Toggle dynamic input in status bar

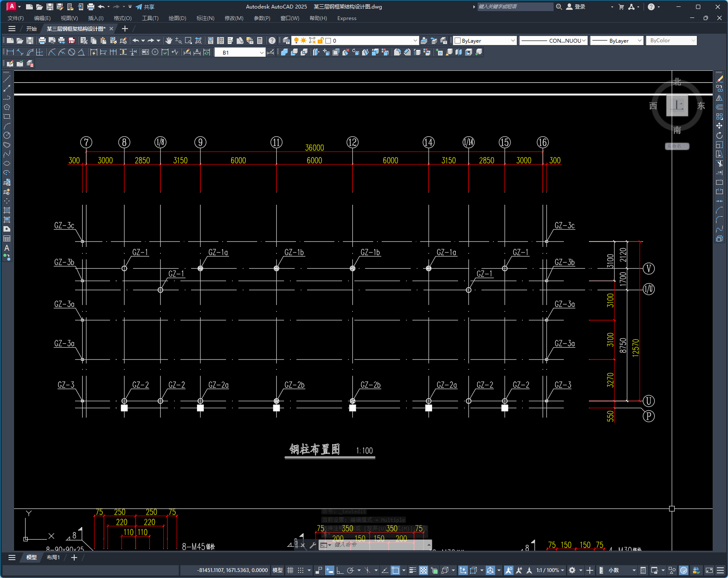coord(330,570)
